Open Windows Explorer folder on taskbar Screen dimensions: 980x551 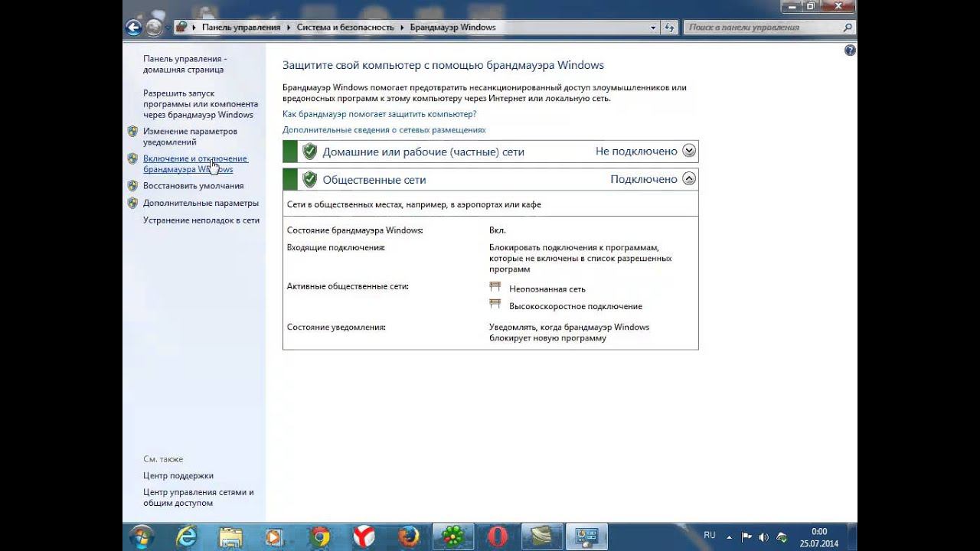point(230,536)
